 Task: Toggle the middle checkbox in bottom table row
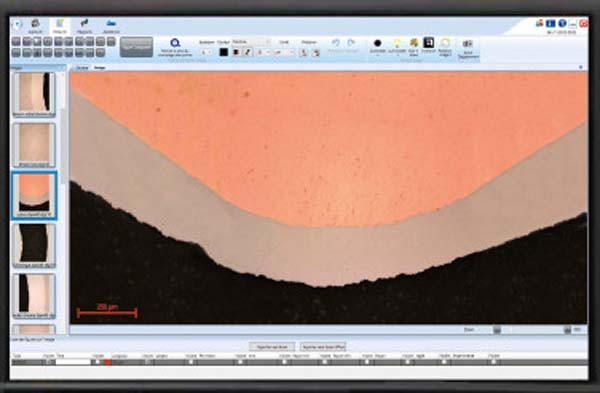coord(284,362)
